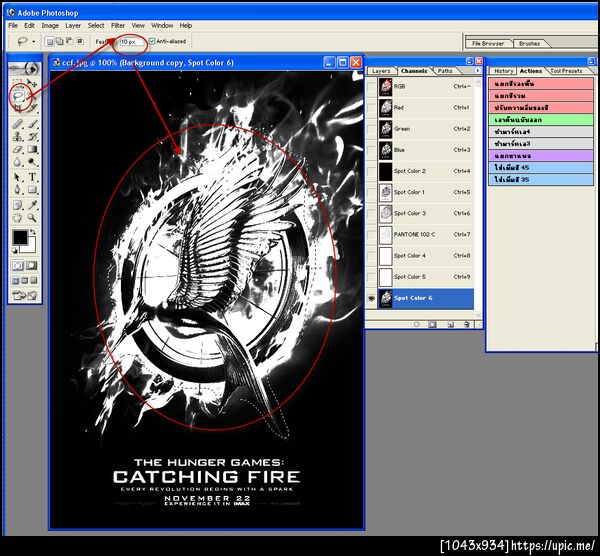Select the Pen tool
Screen dimensions: 600x556
[18, 190]
